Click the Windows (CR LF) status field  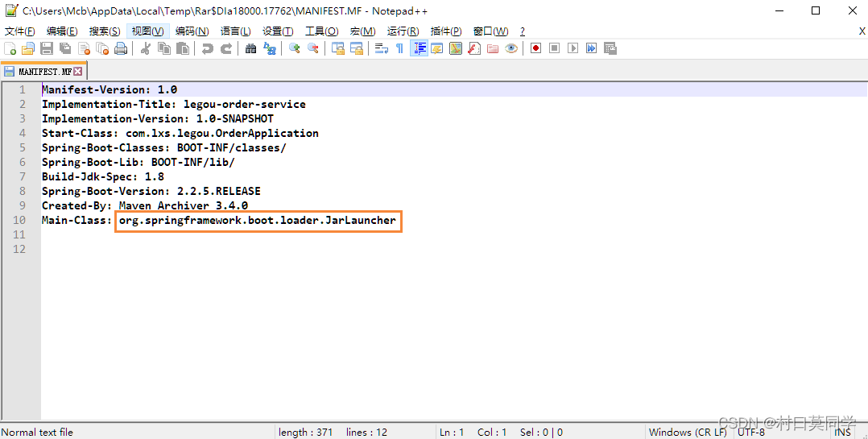point(688,433)
